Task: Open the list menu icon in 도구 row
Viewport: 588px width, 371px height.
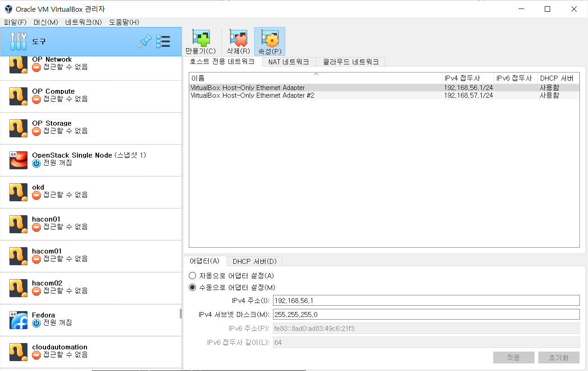Action: pos(163,42)
